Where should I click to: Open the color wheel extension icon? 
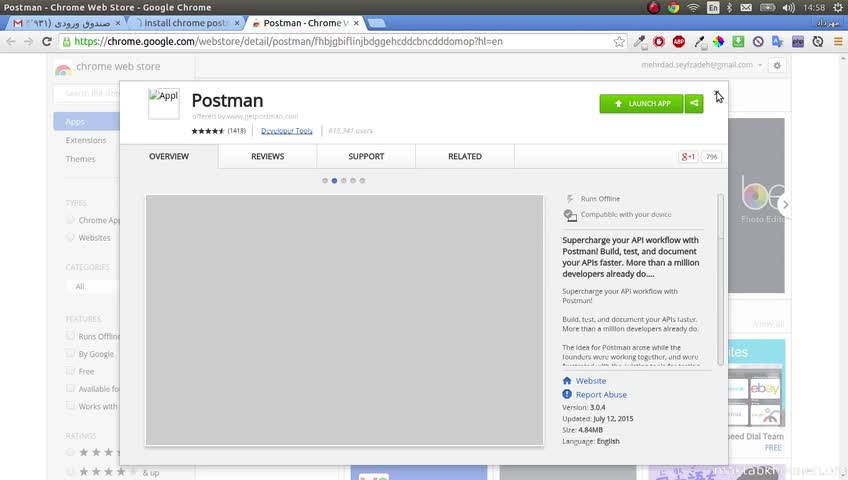[x=718, y=42]
